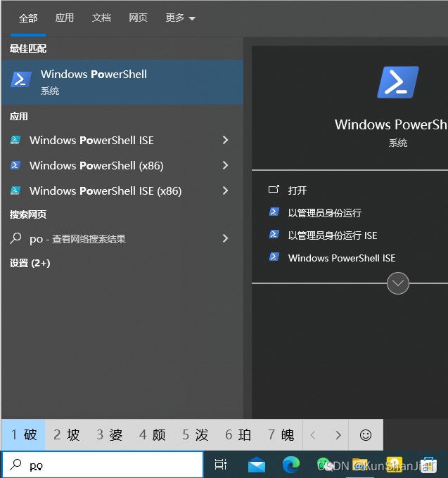The width and height of the screenshot is (448, 478).
Task: Select IME candidate 6 珀
Action: [x=238, y=434]
